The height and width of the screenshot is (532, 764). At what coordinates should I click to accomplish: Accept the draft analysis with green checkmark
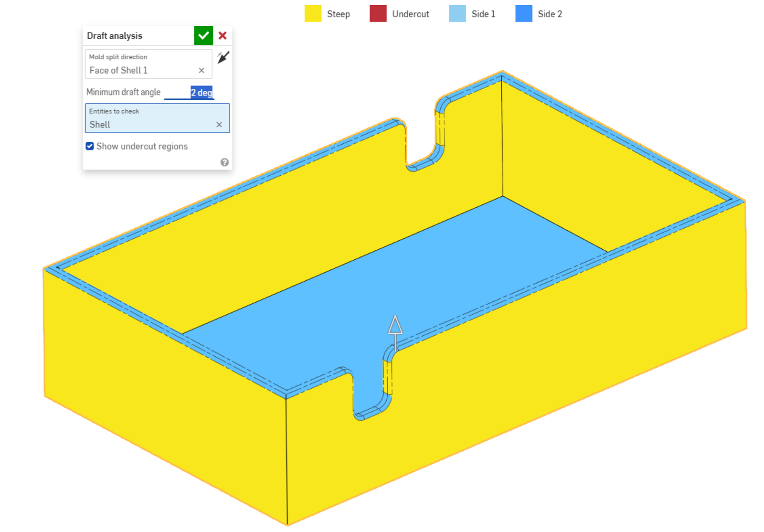tap(203, 35)
